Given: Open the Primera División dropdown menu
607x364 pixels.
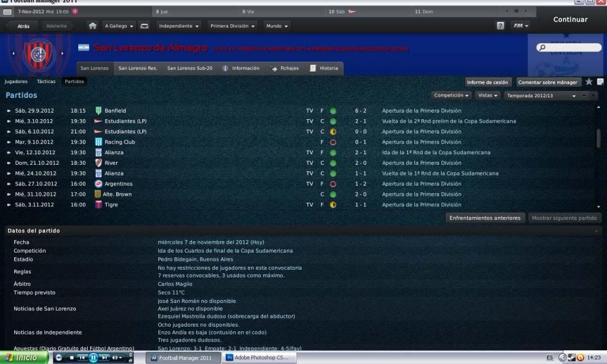Looking at the screenshot, I should pyautogui.click(x=232, y=26).
